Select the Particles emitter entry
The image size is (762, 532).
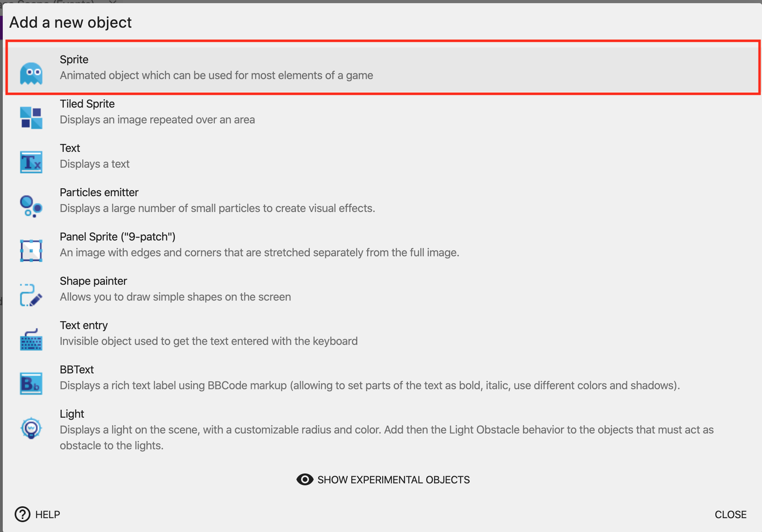pyautogui.click(x=99, y=193)
